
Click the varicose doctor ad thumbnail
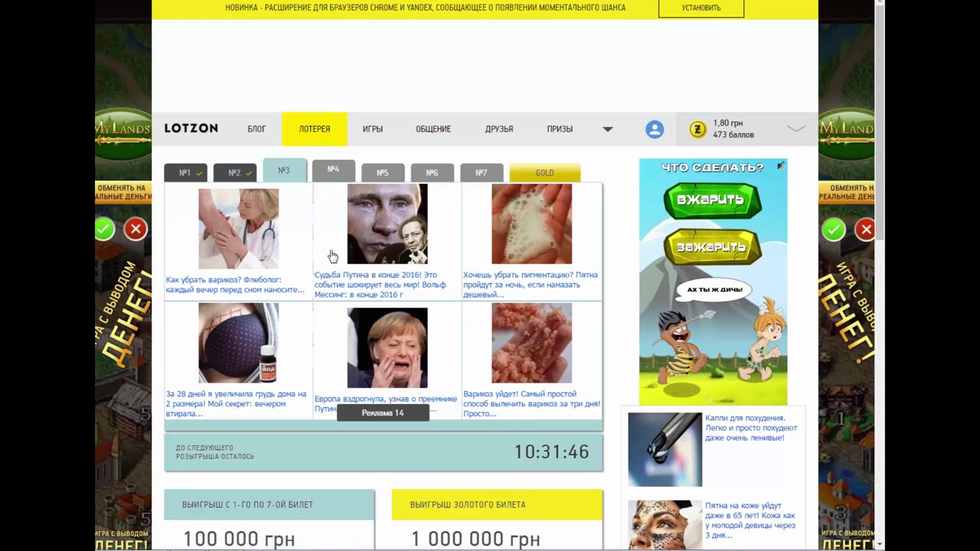coord(239,229)
